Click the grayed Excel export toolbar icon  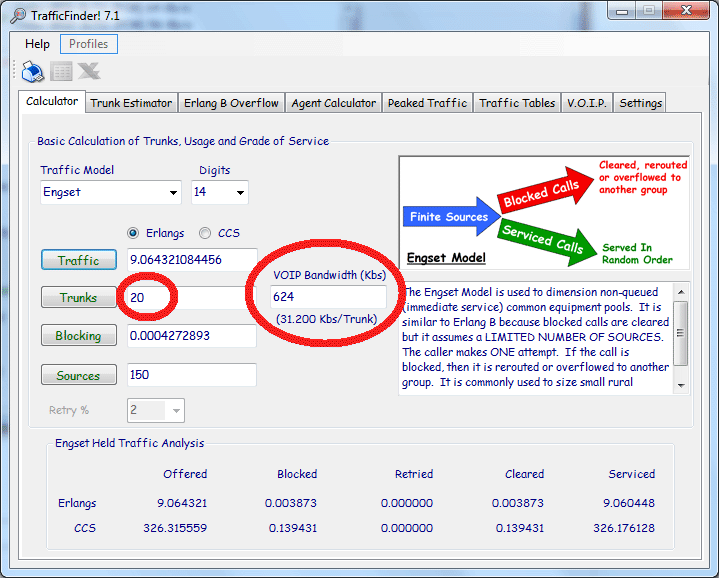(89, 72)
